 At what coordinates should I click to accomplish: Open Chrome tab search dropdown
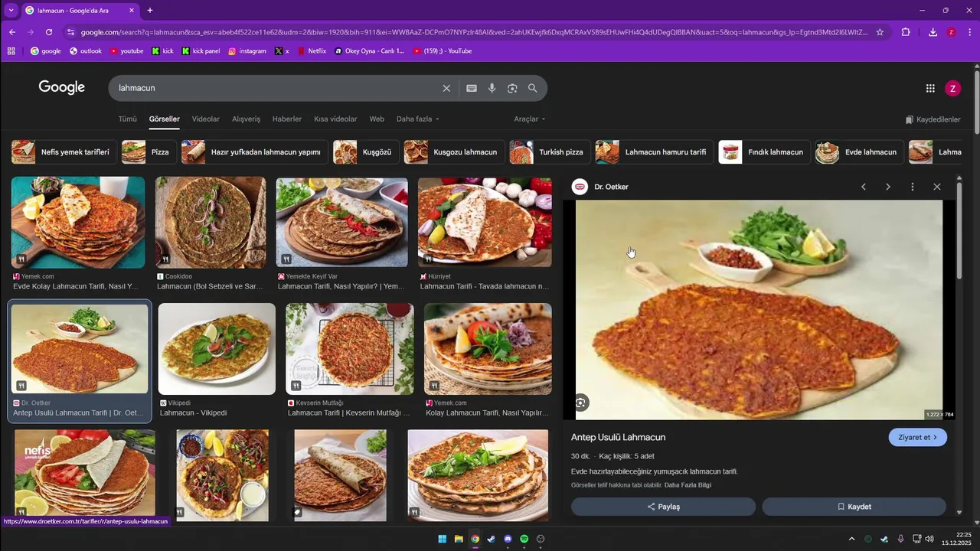[x=11, y=11]
